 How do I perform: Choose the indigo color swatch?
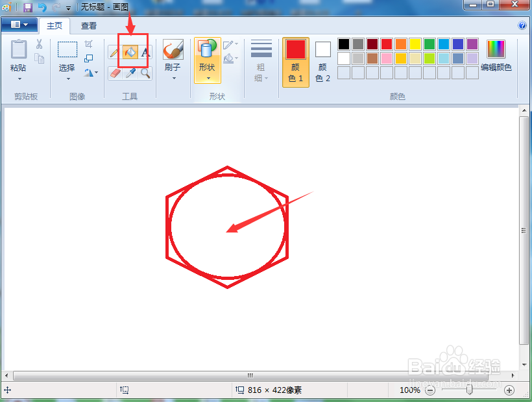click(x=457, y=44)
